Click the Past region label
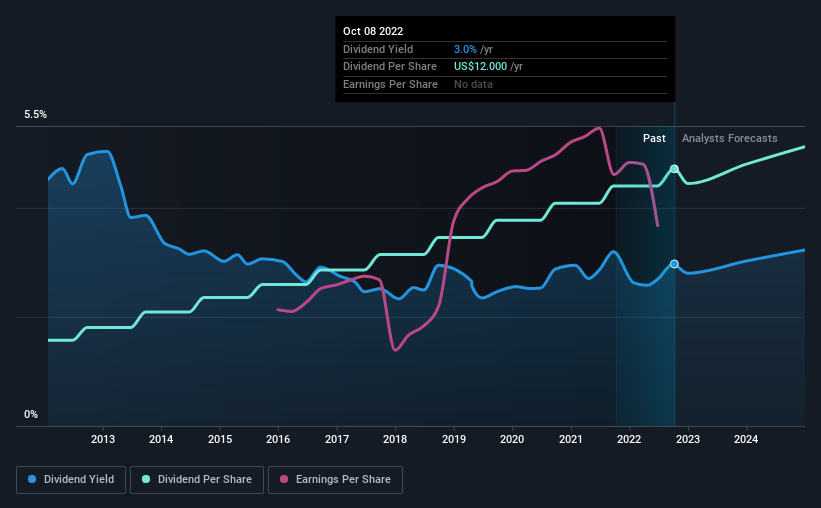Screen dimensions: 821x508 654,138
